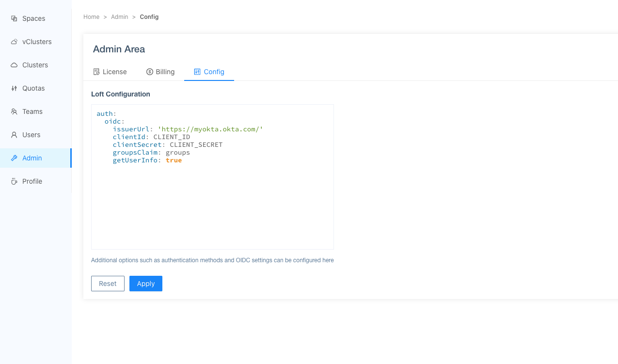
Task: Open the Config tab
Action: (213, 71)
